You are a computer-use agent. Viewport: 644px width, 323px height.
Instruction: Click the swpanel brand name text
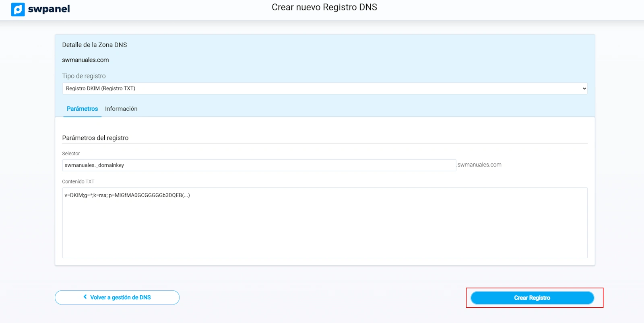tap(49, 9)
